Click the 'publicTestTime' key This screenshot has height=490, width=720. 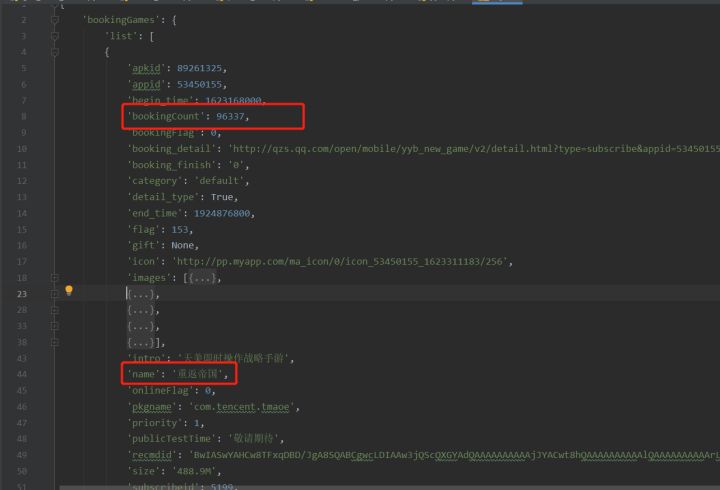click(171, 439)
